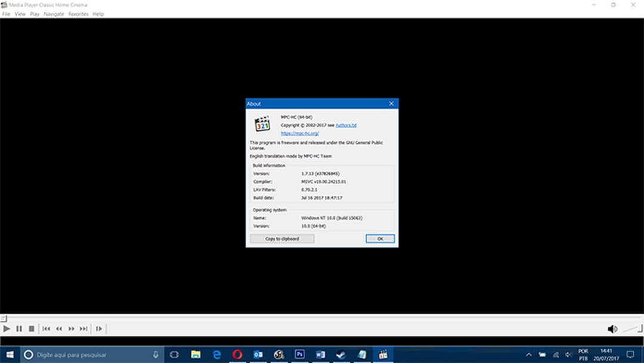The height and width of the screenshot is (363, 644).
Task: Click the rewind (decrease speed) icon
Action: tap(59, 328)
